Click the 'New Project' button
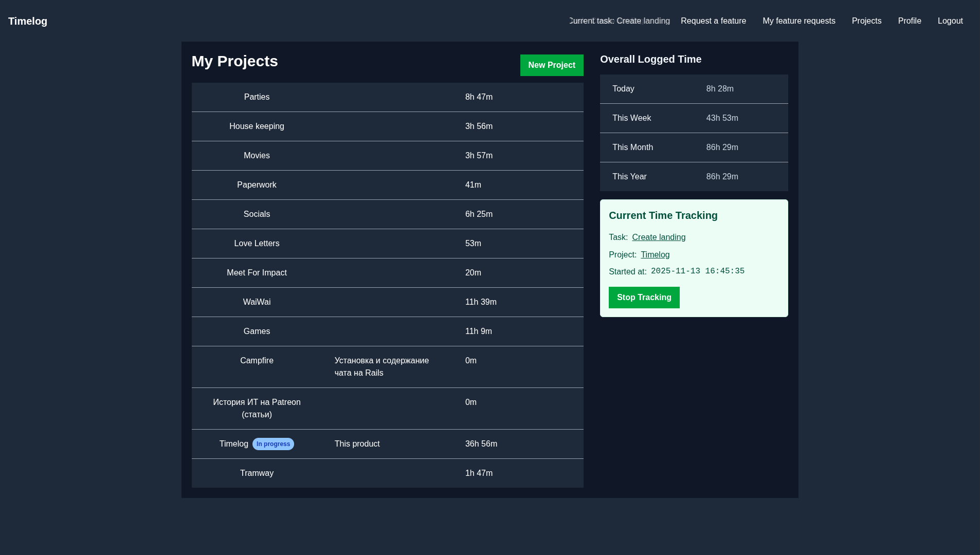This screenshot has width=980, height=555. tap(552, 65)
